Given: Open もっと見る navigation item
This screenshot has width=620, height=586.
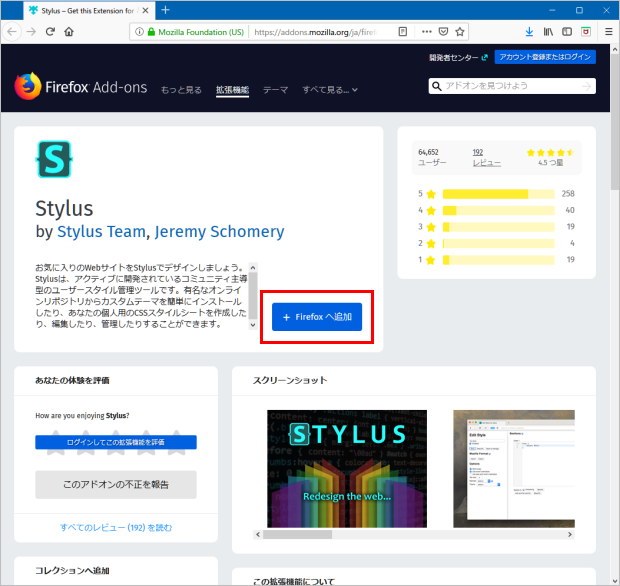Looking at the screenshot, I should coord(181,90).
